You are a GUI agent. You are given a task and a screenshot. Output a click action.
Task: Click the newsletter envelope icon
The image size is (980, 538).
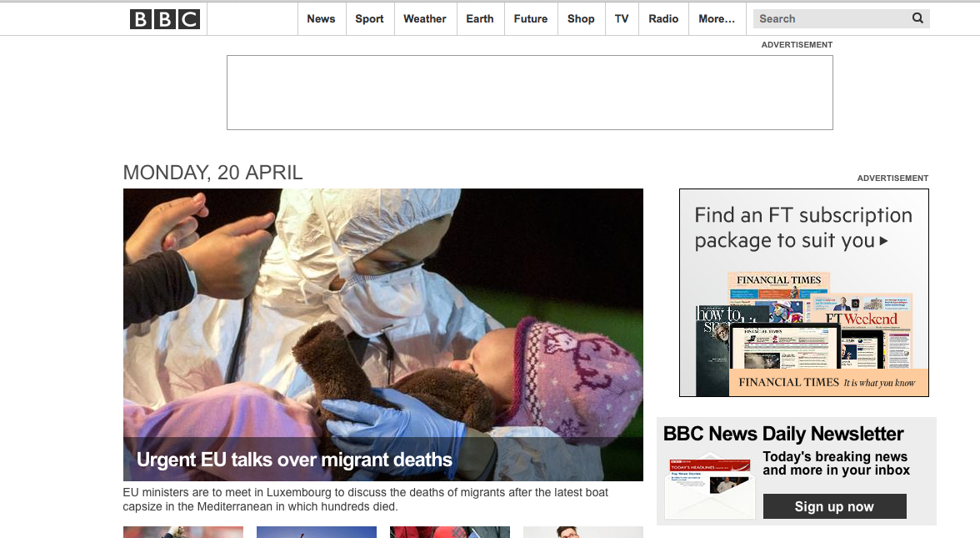(x=710, y=488)
